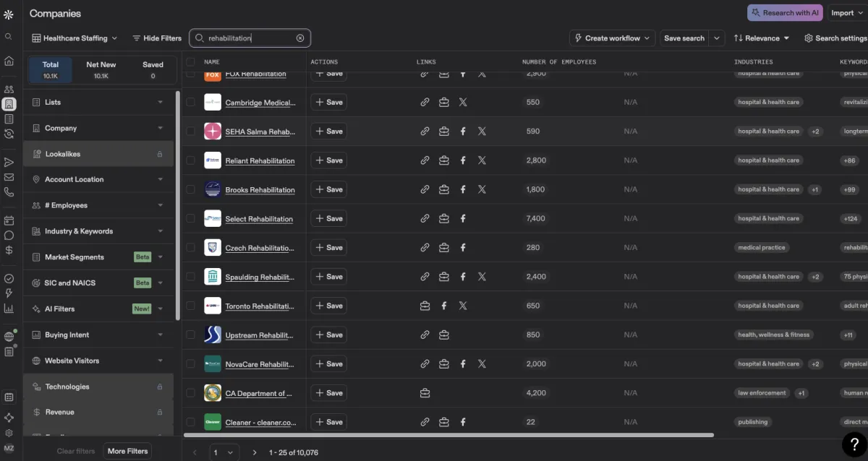
Task: Open the search icon in left sidebar
Action: [x=9, y=37]
